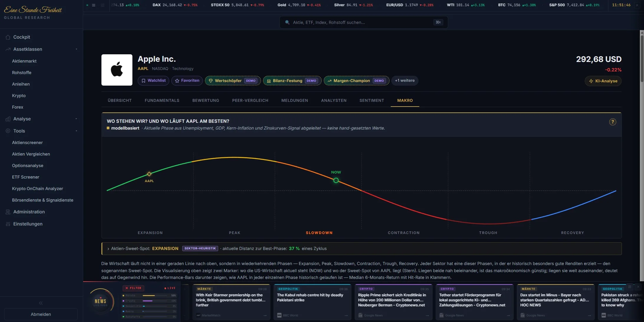
Task: Open arrow on Dax startet im Minus card
Action: pos(589,316)
